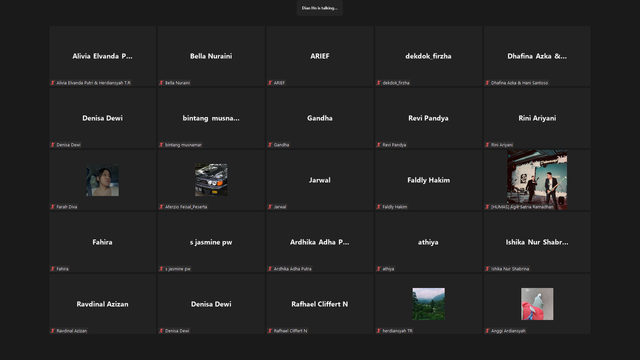This screenshot has height=360, width=640.
Task: Click the muted mic icon next to Ravdinal Azizan
Action: [53, 331]
